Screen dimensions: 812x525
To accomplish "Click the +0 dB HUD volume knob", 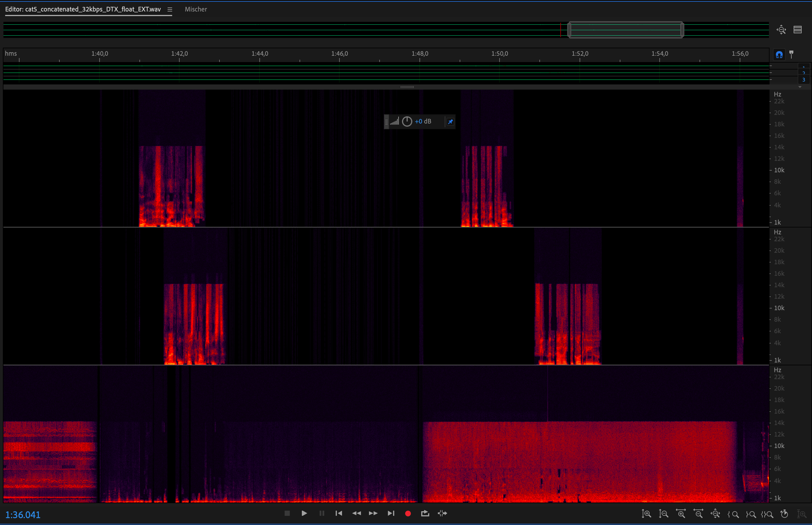I will (x=407, y=122).
